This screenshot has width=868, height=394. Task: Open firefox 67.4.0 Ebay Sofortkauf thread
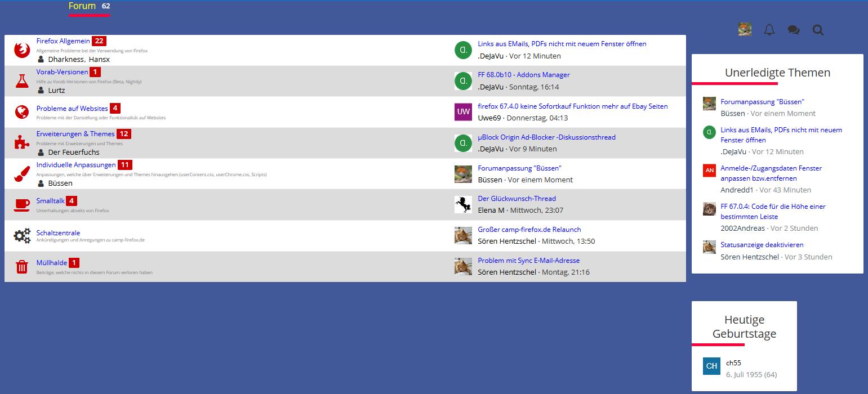(x=573, y=106)
